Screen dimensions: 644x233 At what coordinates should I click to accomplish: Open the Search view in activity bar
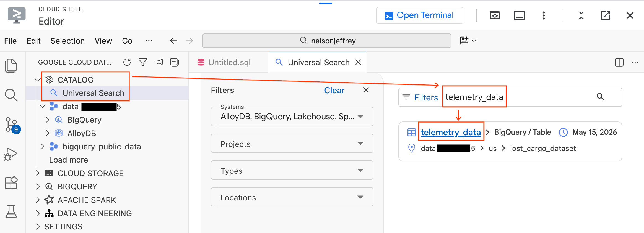[x=11, y=95]
